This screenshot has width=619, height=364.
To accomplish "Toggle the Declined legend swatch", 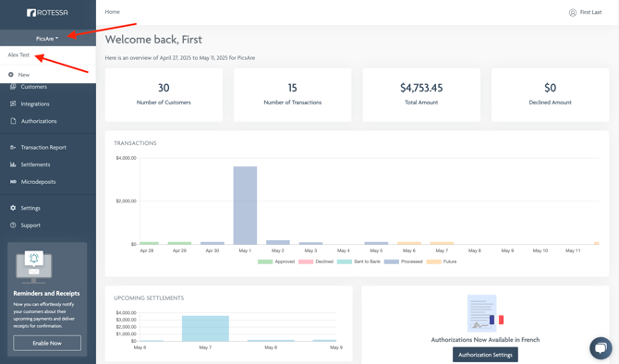I will [306, 261].
